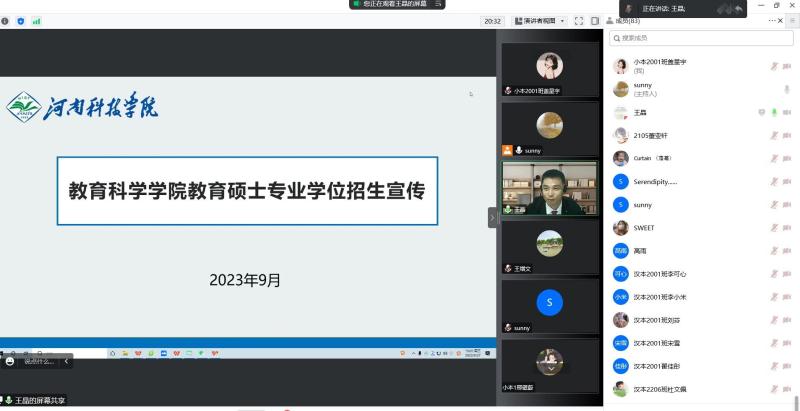Click mic icon for 汉本2001班李小米
This screenshot has width=800, height=411.
(774, 297)
